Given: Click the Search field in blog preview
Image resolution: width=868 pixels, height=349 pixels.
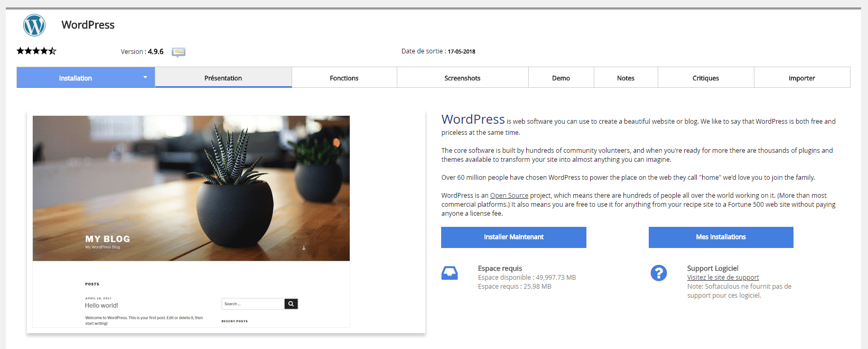Looking at the screenshot, I should 253,304.
